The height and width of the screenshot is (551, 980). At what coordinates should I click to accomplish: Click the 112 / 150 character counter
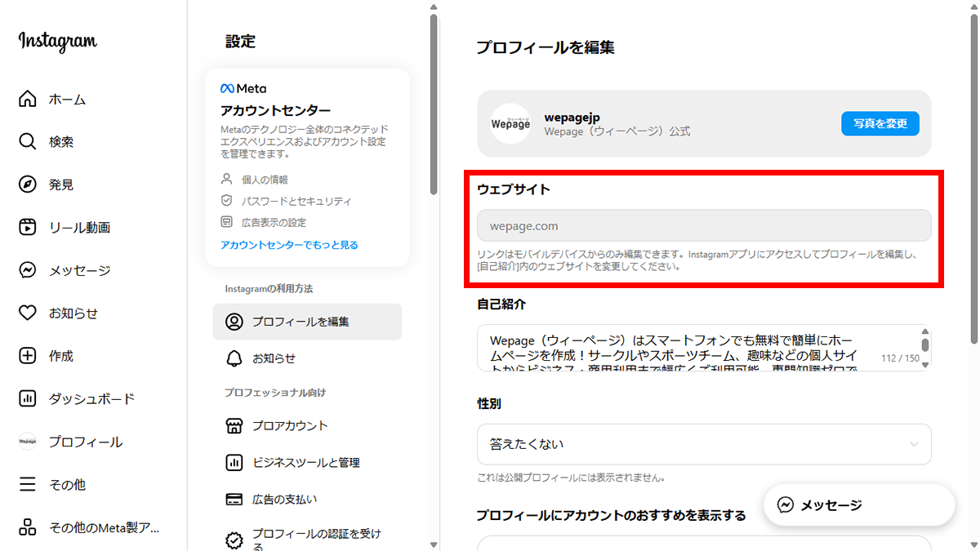coord(900,358)
